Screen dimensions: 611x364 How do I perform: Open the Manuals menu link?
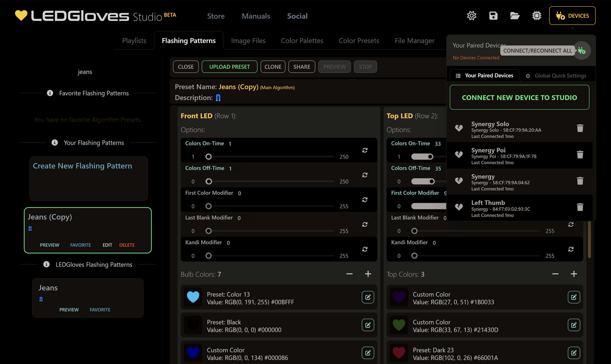pyautogui.click(x=256, y=16)
